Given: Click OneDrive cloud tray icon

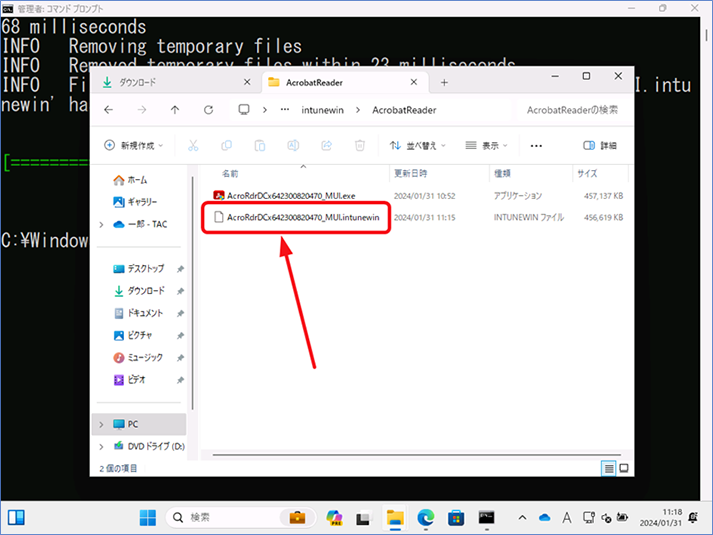Looking at the screenshot, I should [544, 518].
